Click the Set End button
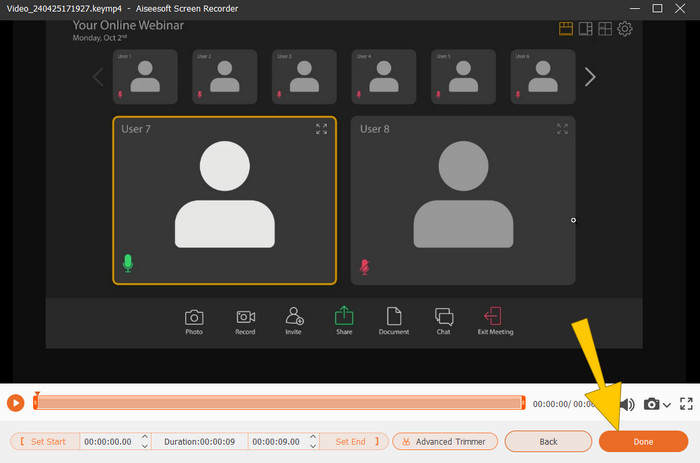This screenshot has width=700, height=463. [354, 442]
